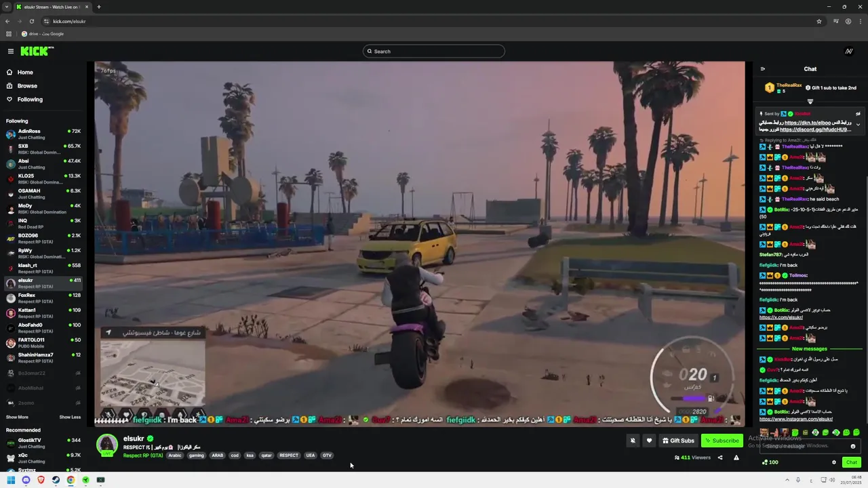Open OSAMAH channel in Following list
Viewport: 868px width, 488px height.
tap(43, 193)
